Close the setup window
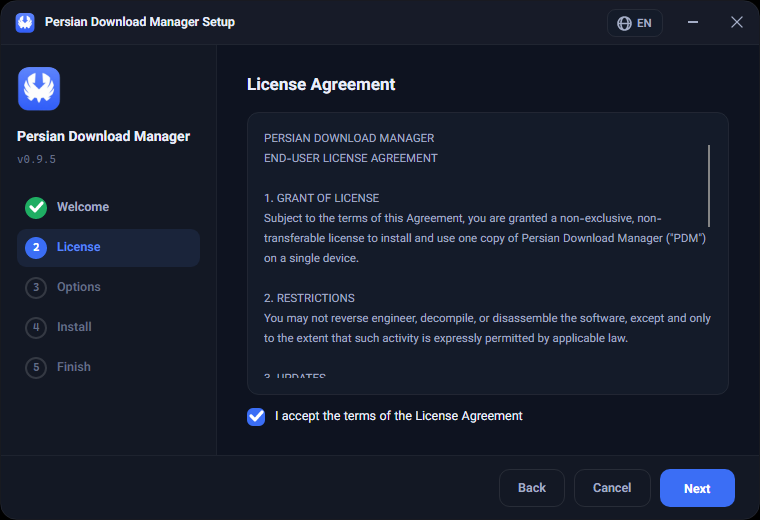 tap(737, 22)
